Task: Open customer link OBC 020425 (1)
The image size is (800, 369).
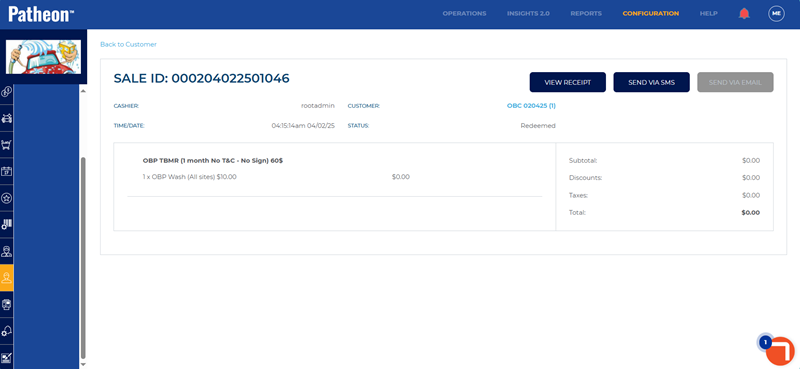Action: pyautogui.click(x=531, y=106)
